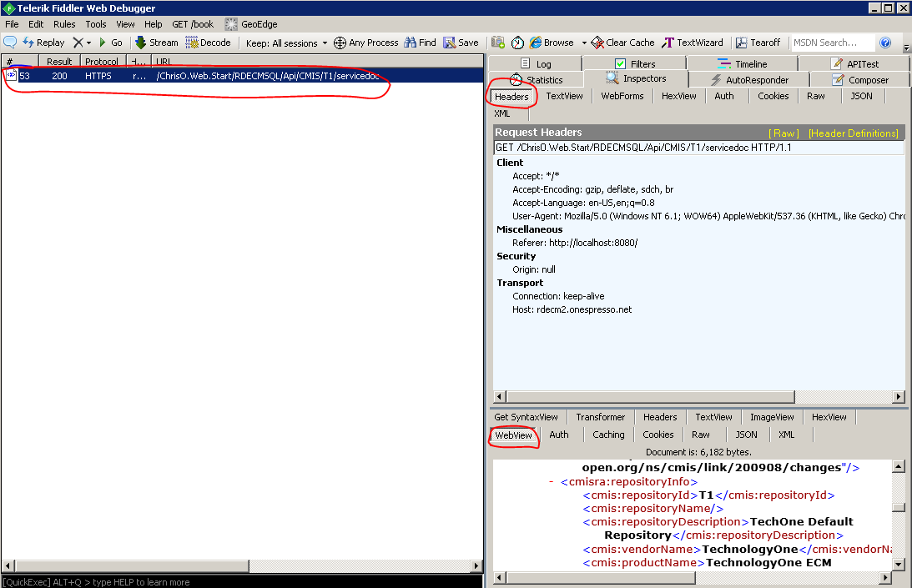The image size is (912, 588).
Task: Click the session 53 XML type icon
Action: pos(11,75)
